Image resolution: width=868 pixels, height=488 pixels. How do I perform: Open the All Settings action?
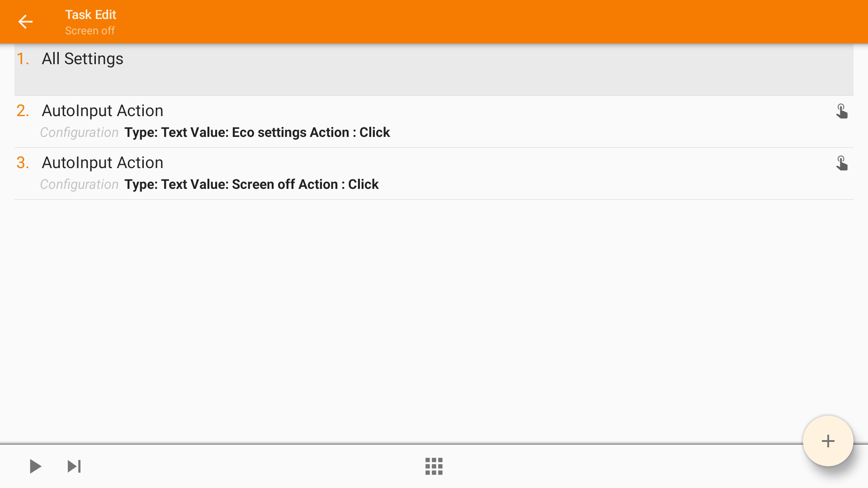434,70
